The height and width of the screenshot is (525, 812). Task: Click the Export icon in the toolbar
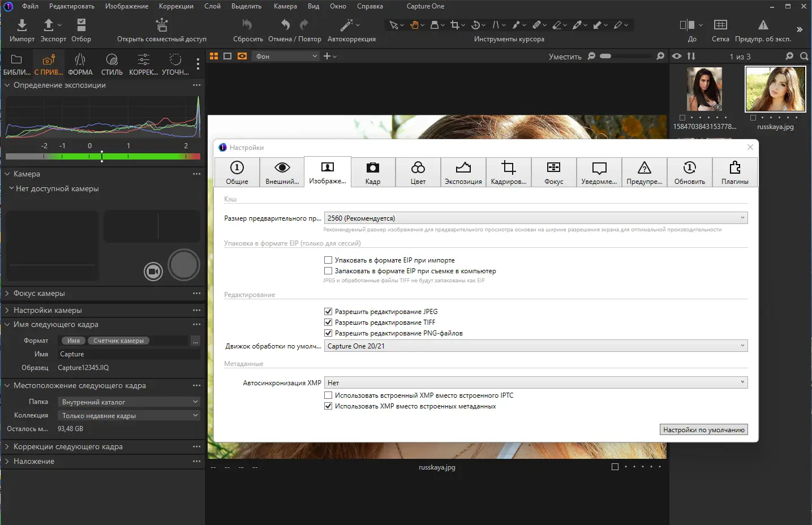49,25
